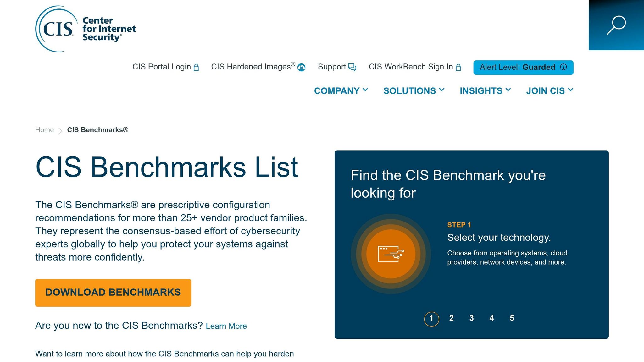Click the 'Find the CIS Benchmark you're looking for' heading
Screen dimensions: 644x362
(x=448, y=184)
